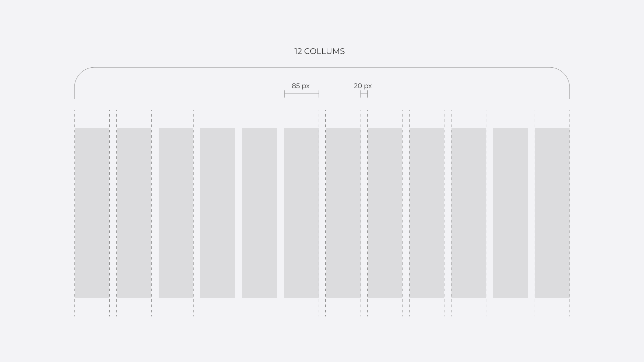The height and width of the screenshot is (362, 644).
Task: Click the gutter between eleventh and twelfth columns
Action: (531, 213)
